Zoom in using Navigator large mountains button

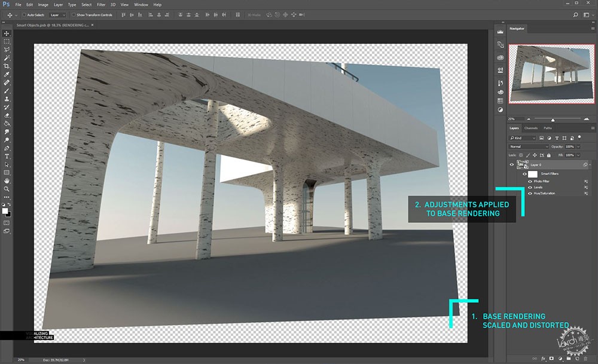(587, 119)
